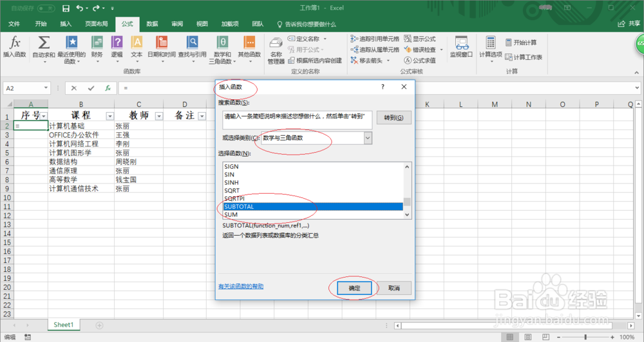Click function list scrollbar down arrow
This screenshot has width=644, height=342.
(x=407, y=214)
